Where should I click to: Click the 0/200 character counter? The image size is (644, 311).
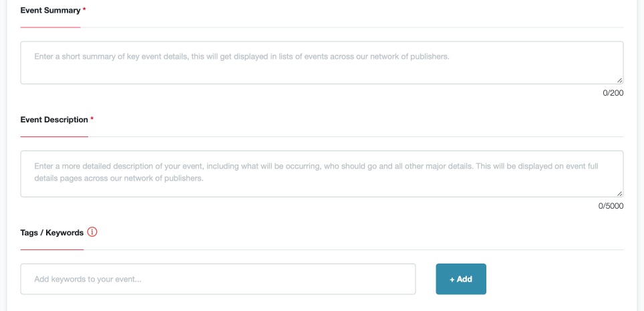point(613,93)
